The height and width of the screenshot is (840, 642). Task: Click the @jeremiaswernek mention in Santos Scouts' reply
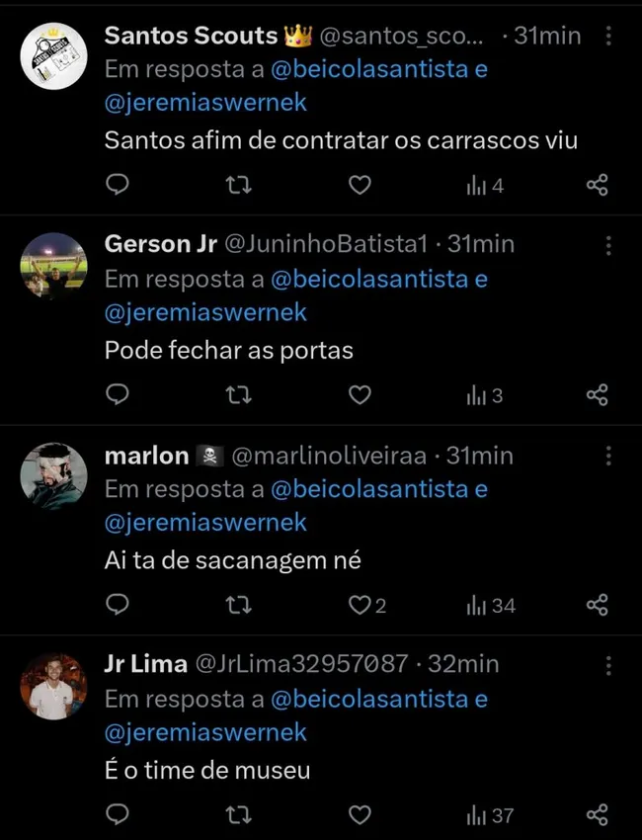point(204,102)
